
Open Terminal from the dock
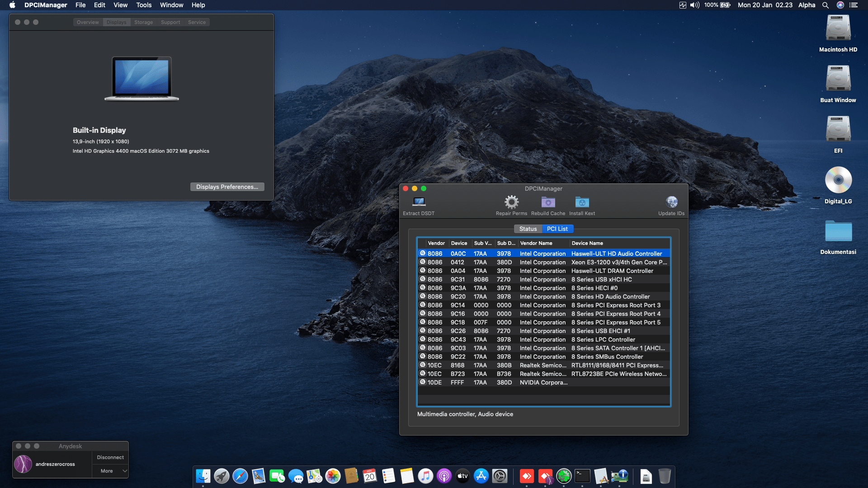click(582, 476)
